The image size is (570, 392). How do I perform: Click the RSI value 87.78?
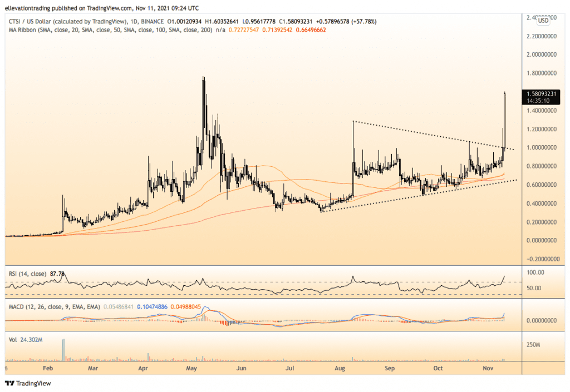[57, 274]
